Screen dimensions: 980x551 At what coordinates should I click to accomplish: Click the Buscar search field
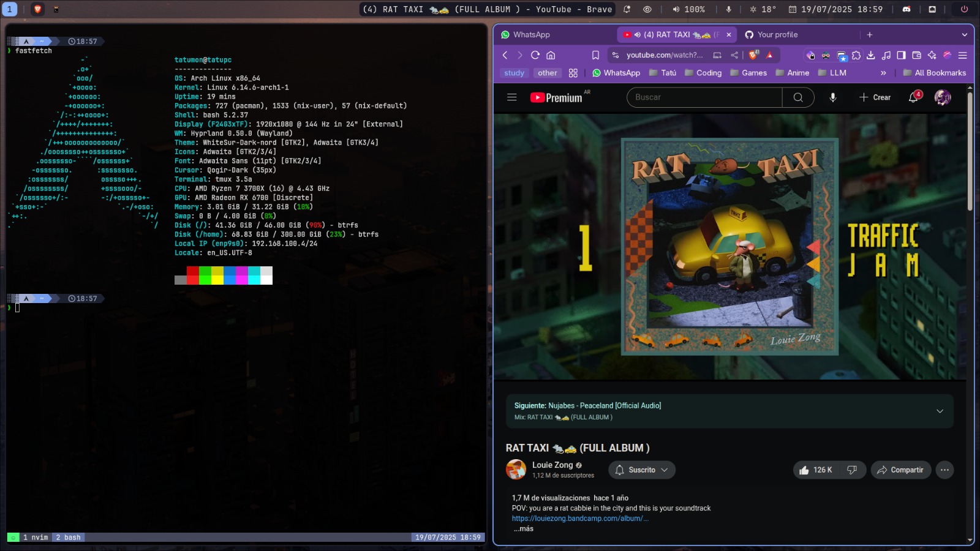[704, 97]
